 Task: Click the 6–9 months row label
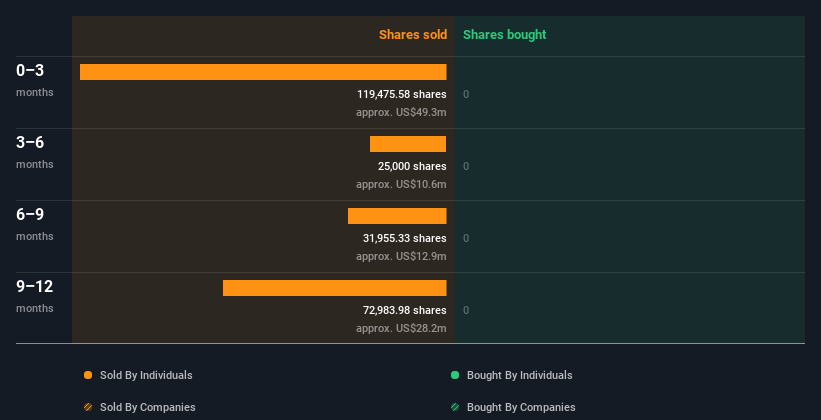35,224
